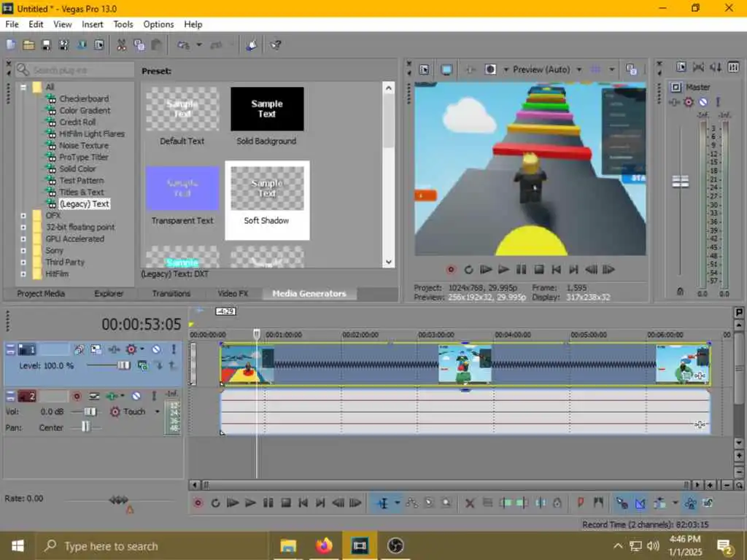This screenshot has height=560, width=747.
Task: Open OBS Studio from the taskbar
Action: pyautogui.click(x=395, y=545)
